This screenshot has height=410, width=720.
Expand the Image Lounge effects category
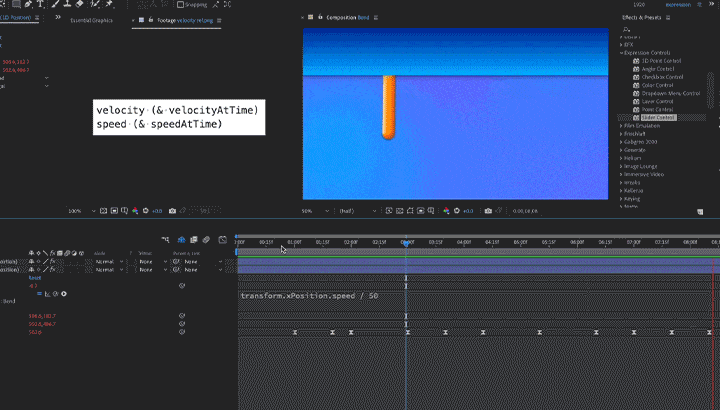coord(621,166)
